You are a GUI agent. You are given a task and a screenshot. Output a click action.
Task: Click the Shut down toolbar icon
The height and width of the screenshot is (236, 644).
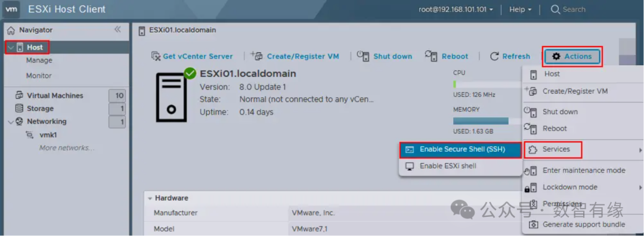point(363,56)
